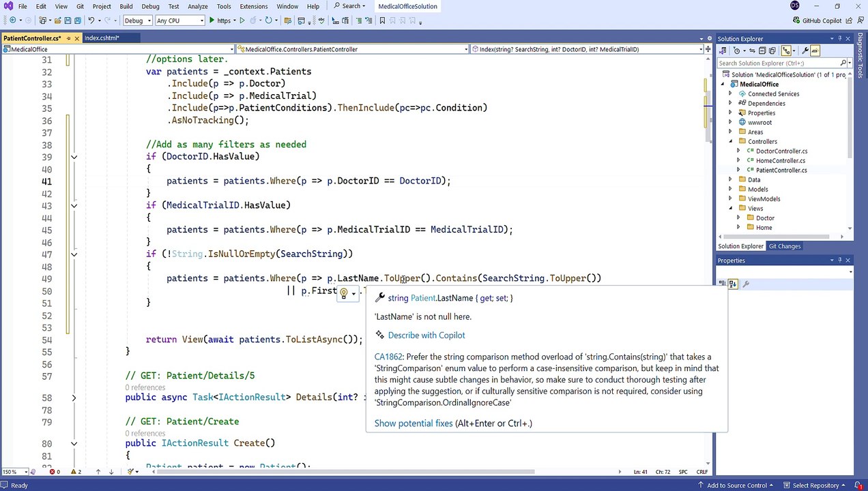
Task: Open Properties wrench in Solution Explorer toolbar
Action: [805, 50]
